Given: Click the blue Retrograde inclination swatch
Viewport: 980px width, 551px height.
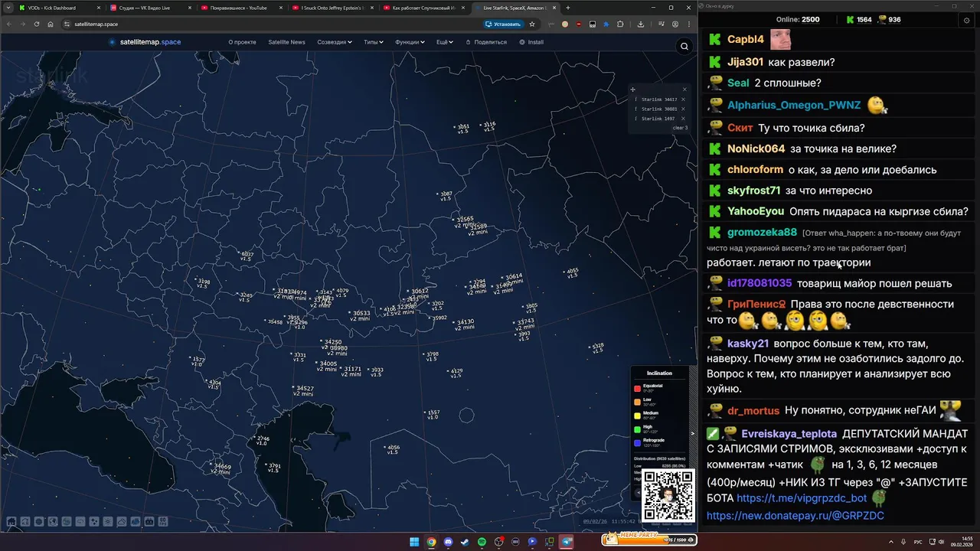Looking at the screenshot, I should pos(637,442).
